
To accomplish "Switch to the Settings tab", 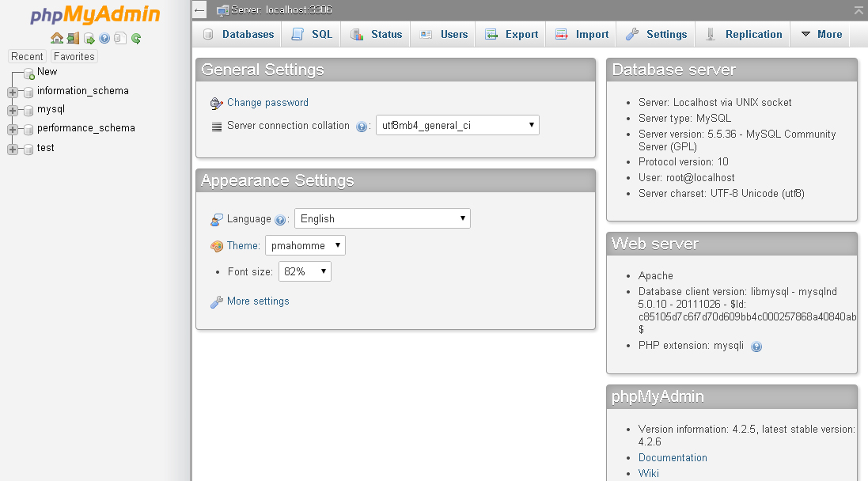I will click(x=656, y=34).
